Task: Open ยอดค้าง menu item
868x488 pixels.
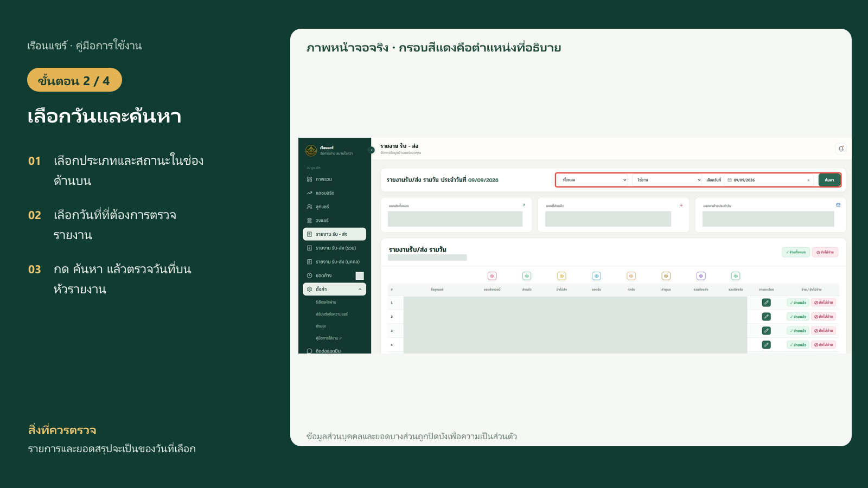Action: pos(334,275)
